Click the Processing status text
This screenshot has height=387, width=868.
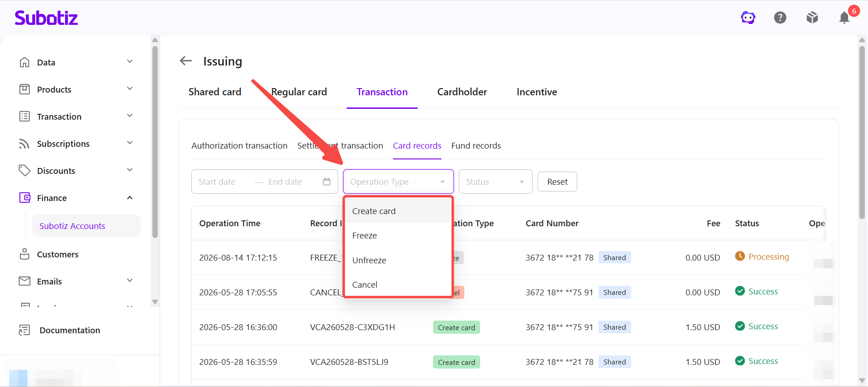[x=769, y=256]
